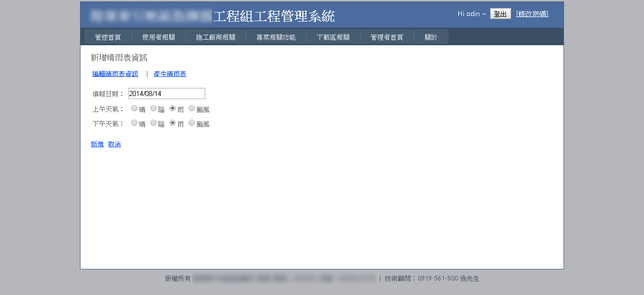The image size is (644, 295).
Task: Open the 管控首頁 menu item
Action: (x=108, y=37)
